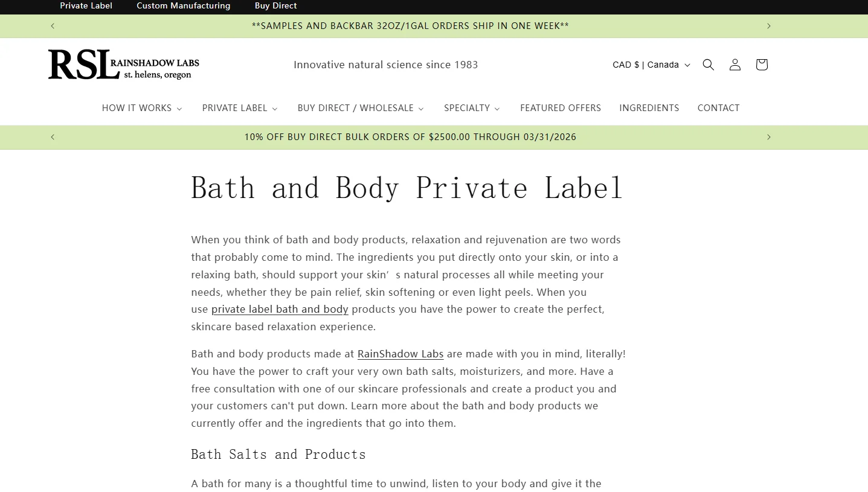Open the Buy Direct top menu item
This screenshot has width=868, height=492.
[x=275, y=6]
